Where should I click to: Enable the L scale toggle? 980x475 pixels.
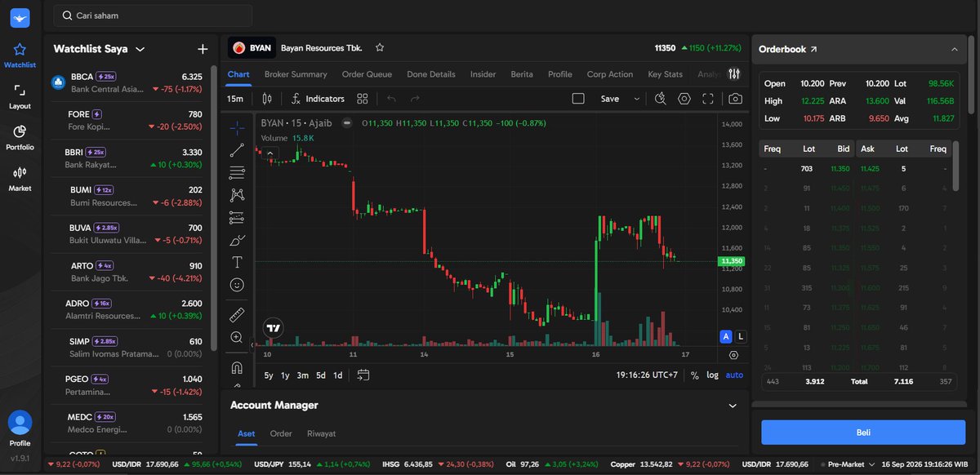[741, 336]
